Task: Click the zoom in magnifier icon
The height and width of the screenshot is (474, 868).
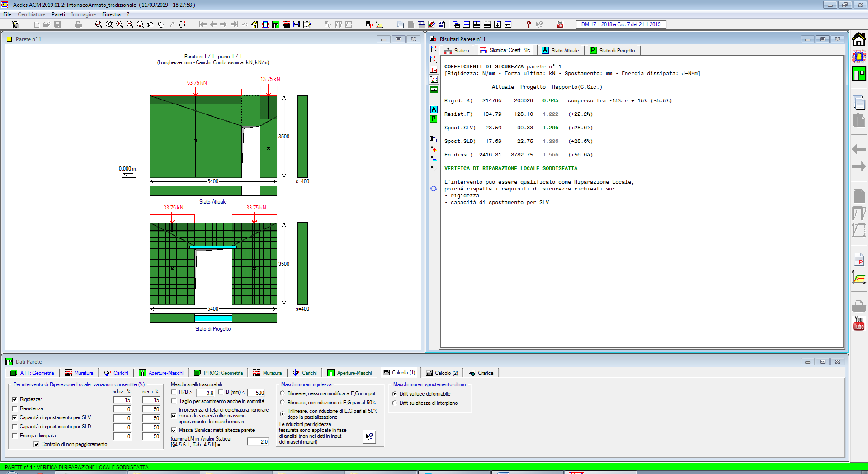Action: tap(119, 24)
